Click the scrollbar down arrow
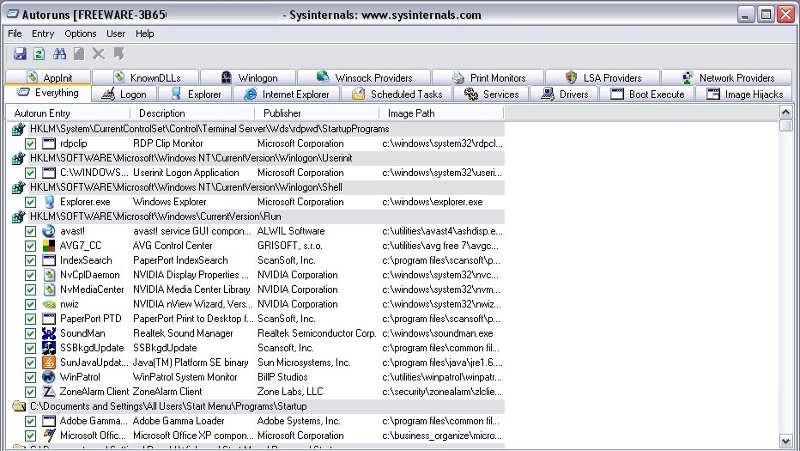The image size is (800, 451). [786, 441]
